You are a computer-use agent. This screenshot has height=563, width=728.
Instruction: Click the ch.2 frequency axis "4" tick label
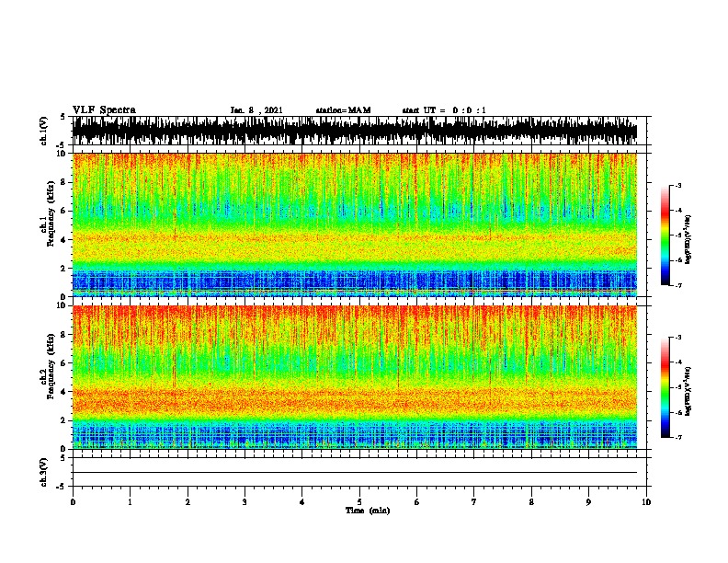(63, 391)
